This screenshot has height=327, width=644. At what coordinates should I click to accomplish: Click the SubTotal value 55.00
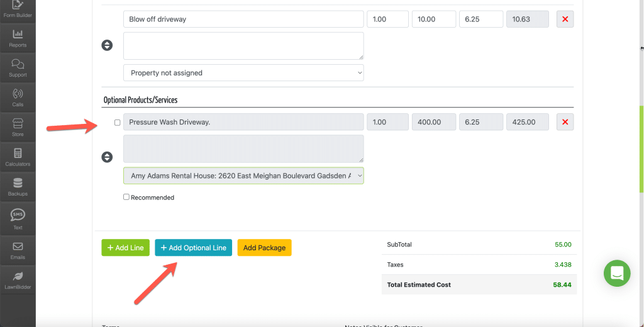563,245
